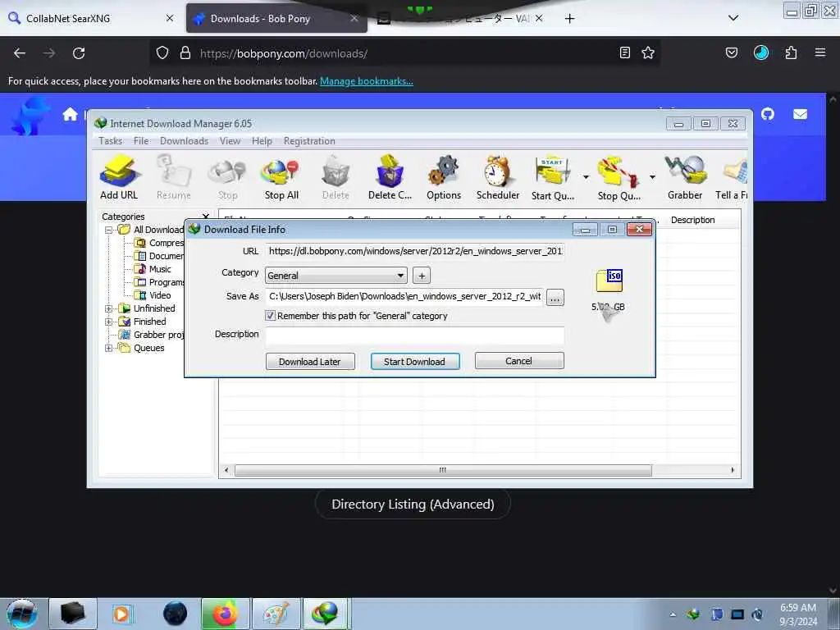Click the Paint icon in taskbar

pyautogui.click(x=276, y=614)
